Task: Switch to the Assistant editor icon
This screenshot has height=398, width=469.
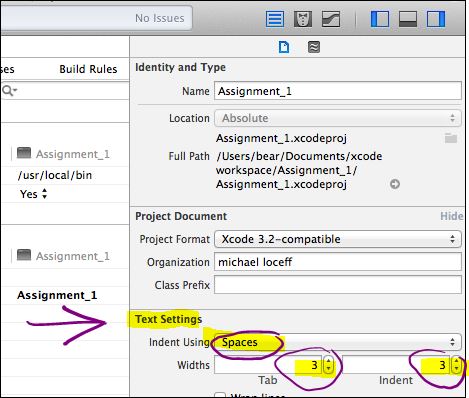Action: tap(303, 19)
